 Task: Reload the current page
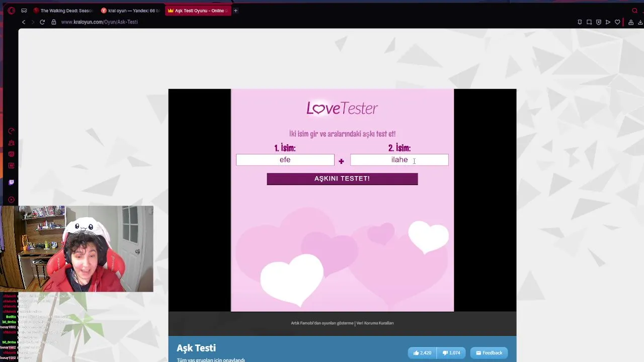point(42,22)
